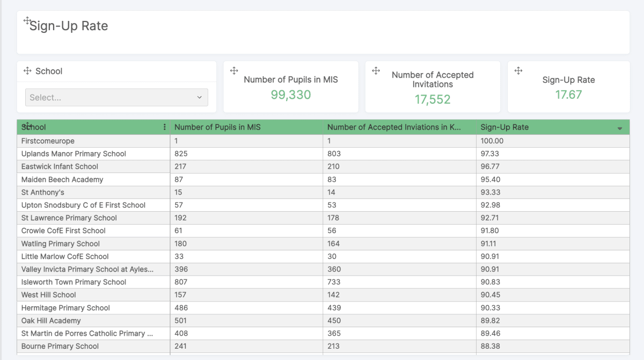Click move handle on the data table

(x=28, y=125)
